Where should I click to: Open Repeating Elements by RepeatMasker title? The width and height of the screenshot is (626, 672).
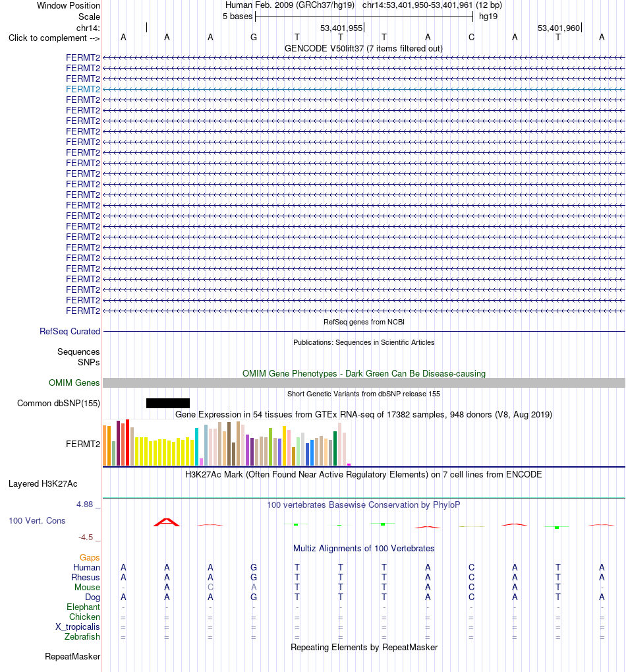(x=364, y=647)
